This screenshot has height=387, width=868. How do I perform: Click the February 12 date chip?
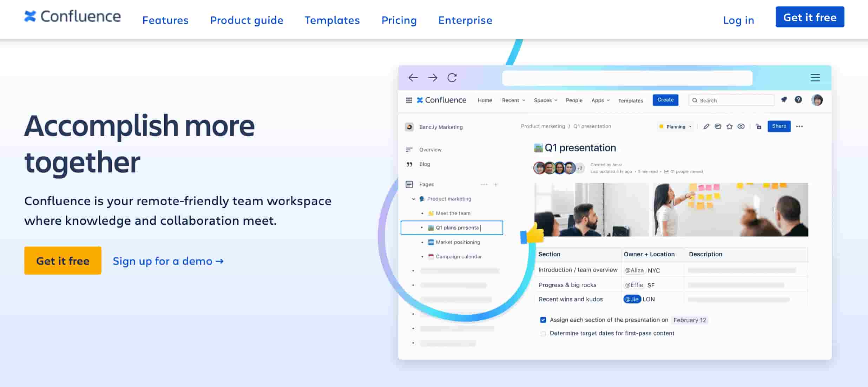tap(690, 320)
